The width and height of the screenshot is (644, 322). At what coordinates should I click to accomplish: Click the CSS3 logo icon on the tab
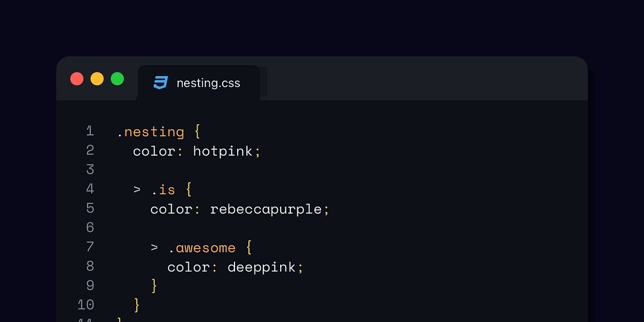[161, 83]
